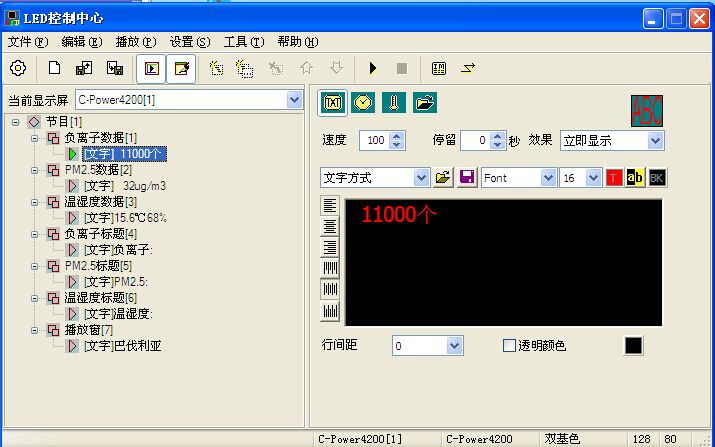Select the [文字]温湿度: tree item
This screenshot has height=447, width=715.
click(x=118, y=314)
